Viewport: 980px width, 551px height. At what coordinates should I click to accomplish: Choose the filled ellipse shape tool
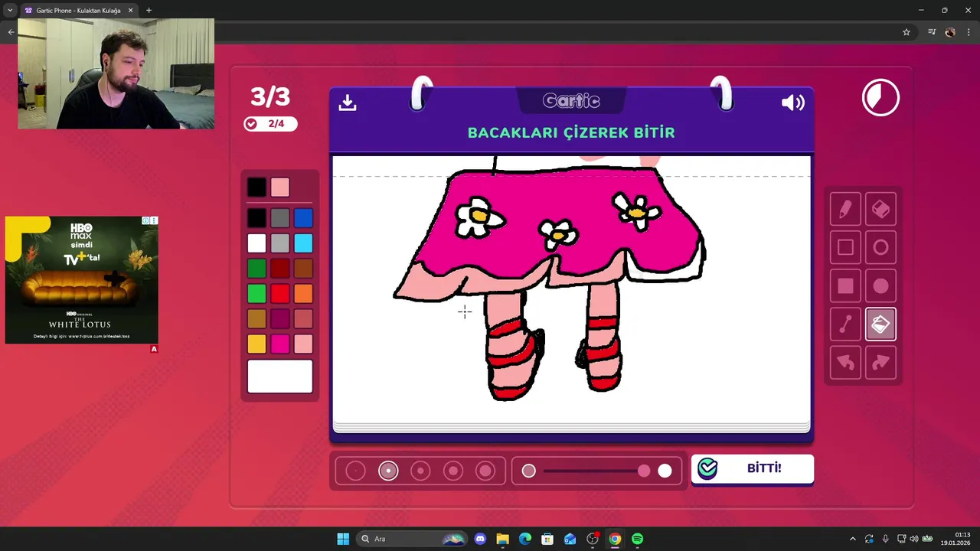pos(880,286)
